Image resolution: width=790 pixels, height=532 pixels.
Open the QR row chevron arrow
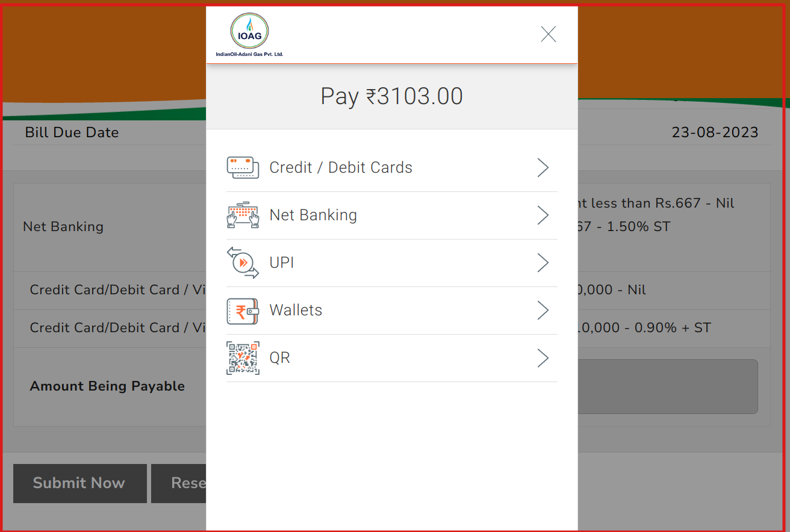coord(543,358)
